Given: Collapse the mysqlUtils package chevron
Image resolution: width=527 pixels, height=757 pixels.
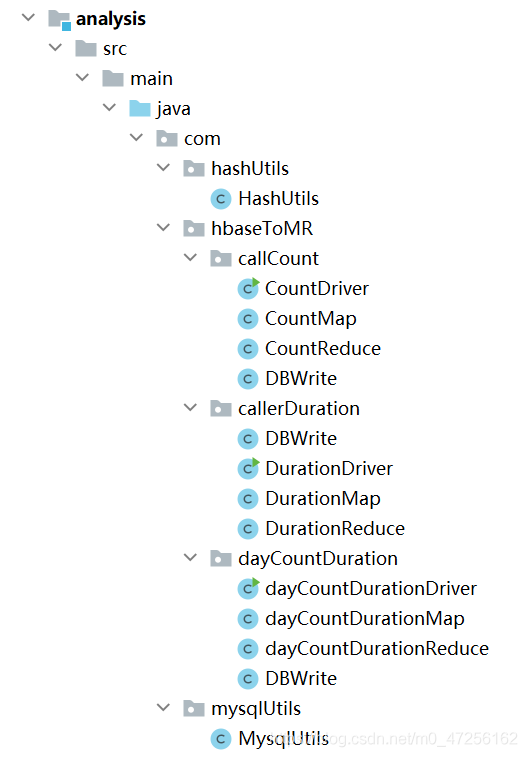Looking at the screenshot, I should coord(164,708).
